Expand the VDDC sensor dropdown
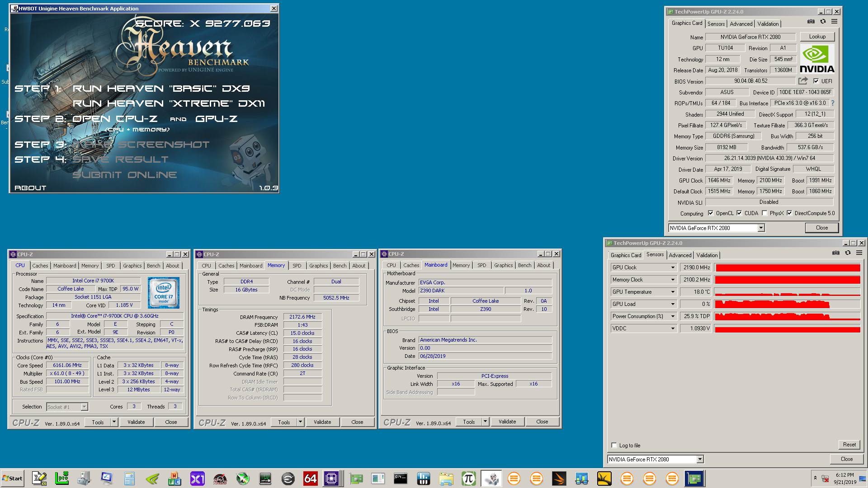 pyautogui.click(x=673, y=328)
